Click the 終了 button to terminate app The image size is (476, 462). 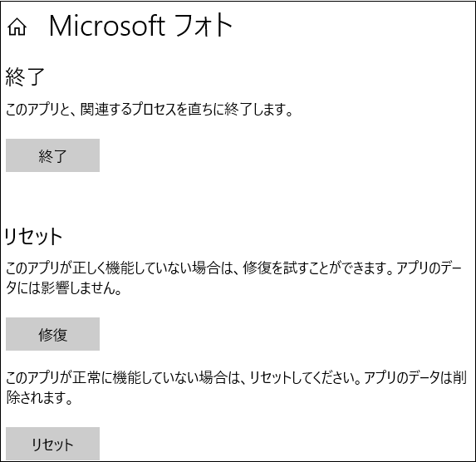click(x=53, y=155)
